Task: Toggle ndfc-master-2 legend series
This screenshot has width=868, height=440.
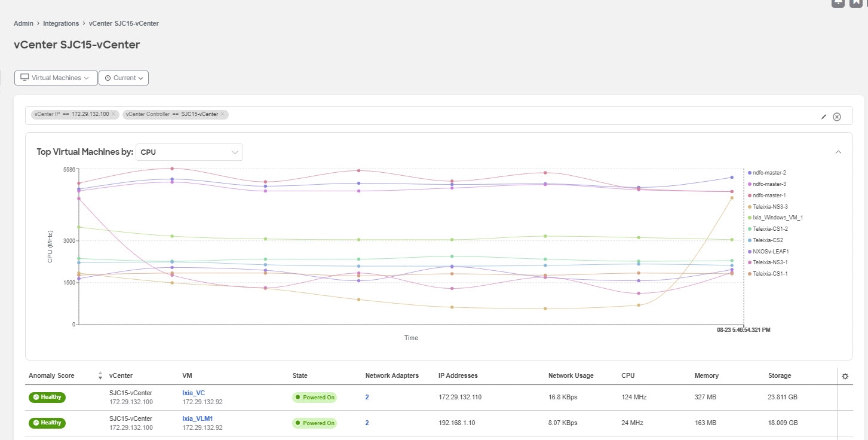Action: tap(766, 173)
